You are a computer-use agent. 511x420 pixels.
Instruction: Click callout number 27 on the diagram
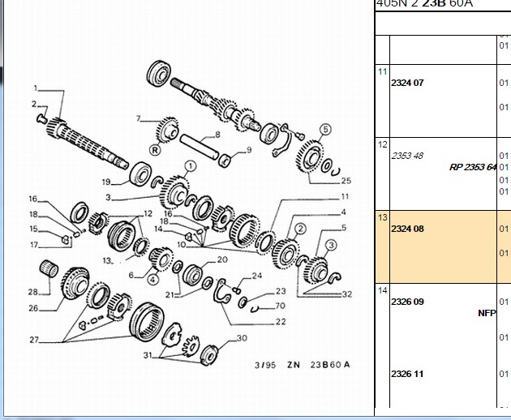[34, 340]
